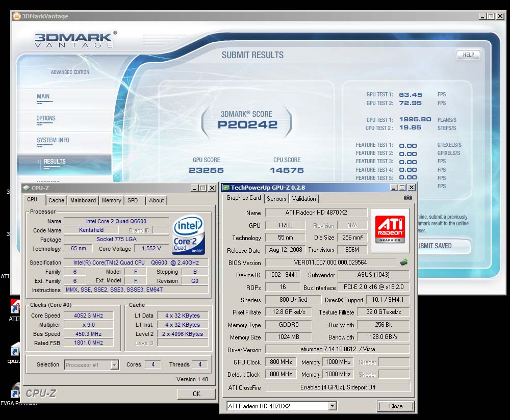The width and height of the screenshot is (510, 420).
Task: Click the subvendor 'ASUS (1043)'
Action: [373, 275]
